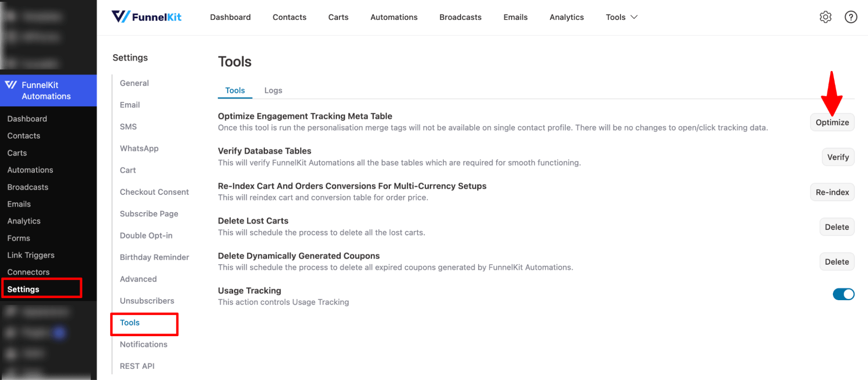This screenshot has height=380, width=868.
Task: Click Automations in WordPress sidebar submenu
Action: (30, 170)
